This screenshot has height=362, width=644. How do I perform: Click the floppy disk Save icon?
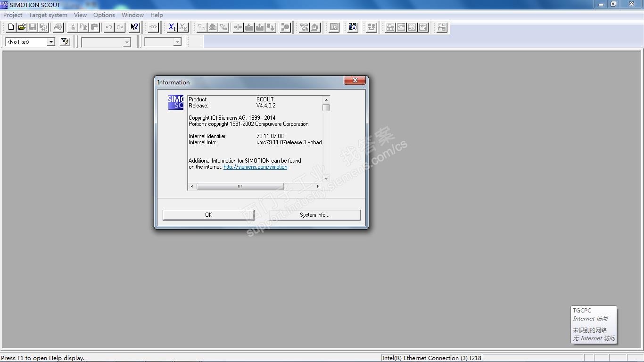pyautogui.click(x=33, y=27)
